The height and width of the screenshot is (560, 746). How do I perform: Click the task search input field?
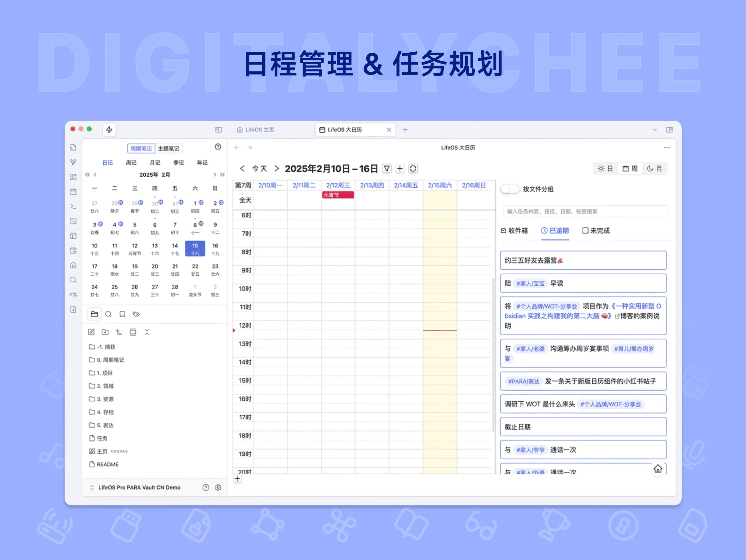[x=585, y=211]
